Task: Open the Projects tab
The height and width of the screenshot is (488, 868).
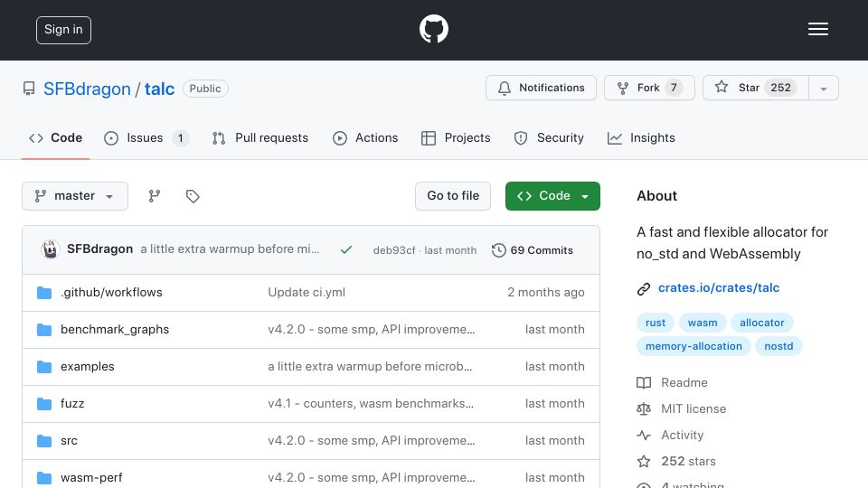Action: point(456,137)
